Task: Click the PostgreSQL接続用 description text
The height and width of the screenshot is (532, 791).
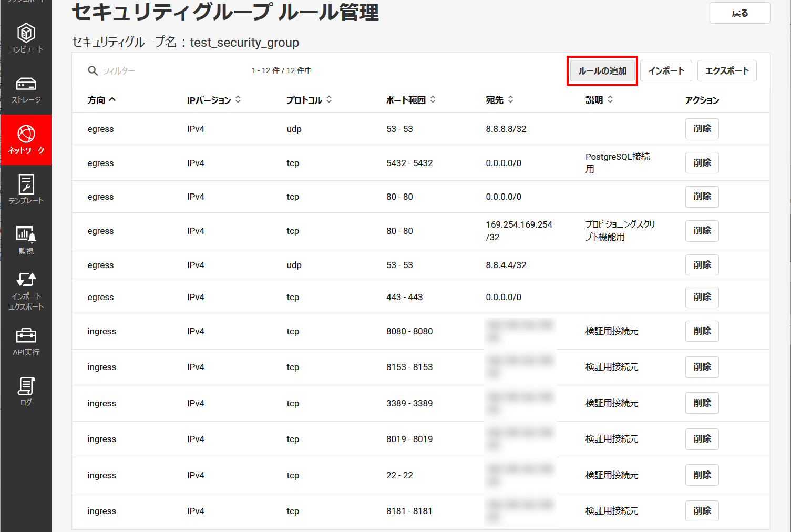Action: [x=618, y=163]
